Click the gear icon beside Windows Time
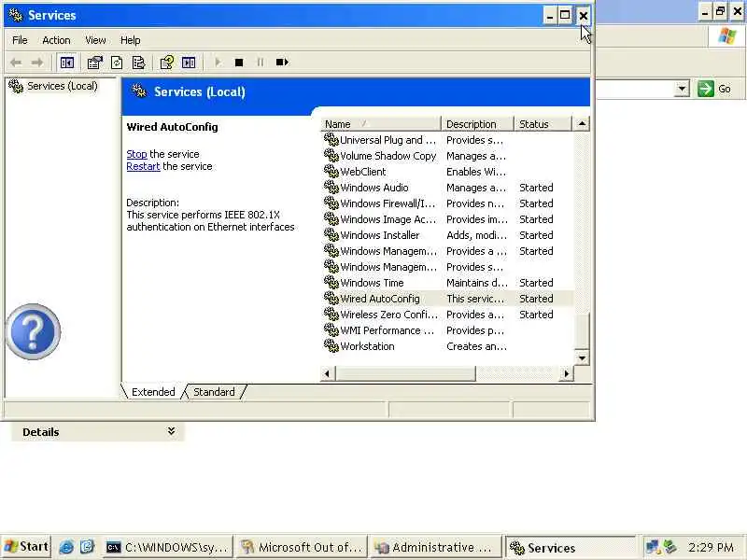Image resolution: width=747 pixels, height=560 pixels. [331, 283]
